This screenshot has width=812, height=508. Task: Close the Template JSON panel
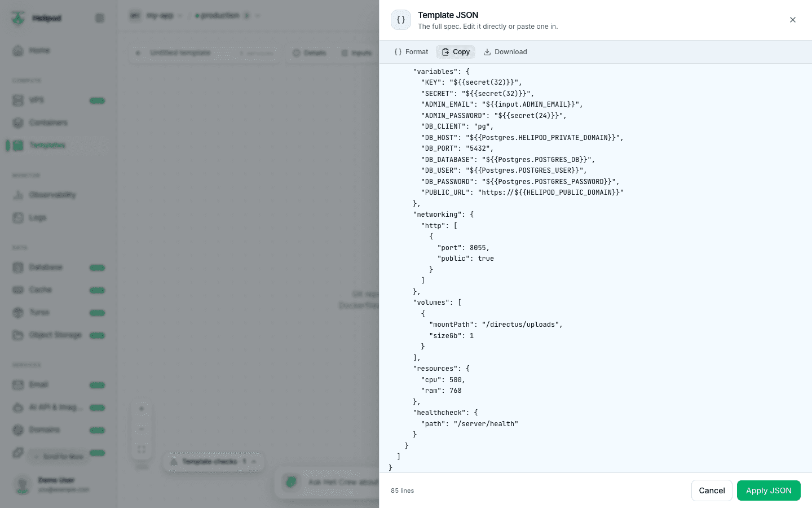pyautogui.click(x=793, y=20)
